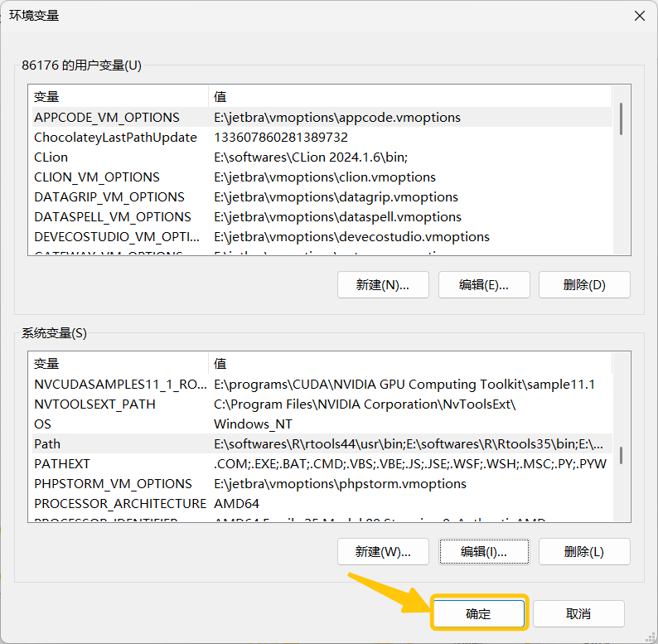Image resolution: width=658 pixels, height=644 pixels.
Task: Click 删除(D) for user variables
Action: coord(584,284)
